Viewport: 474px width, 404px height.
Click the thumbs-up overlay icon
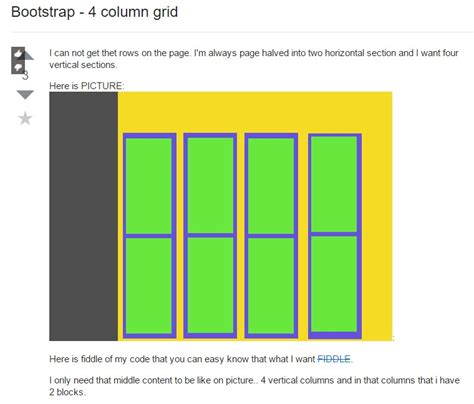coord(18,53)
